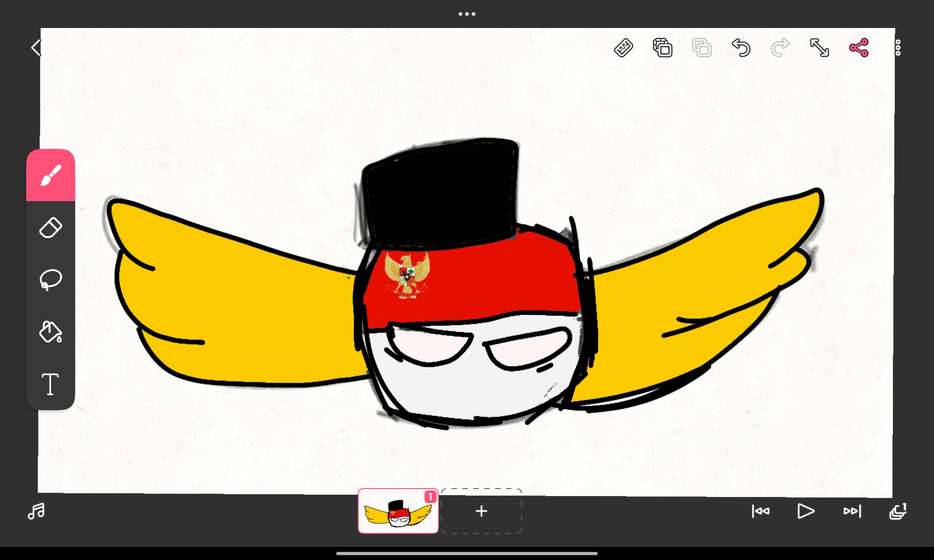The width and height of the screenshot is (934, 560).
Task: Open the layers panel icon
Action: click(898, 511)
